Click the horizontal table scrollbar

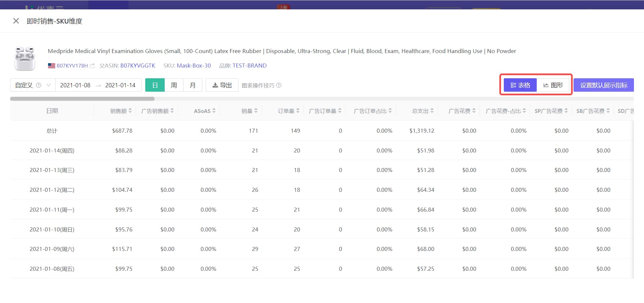(x=82, y=99)
